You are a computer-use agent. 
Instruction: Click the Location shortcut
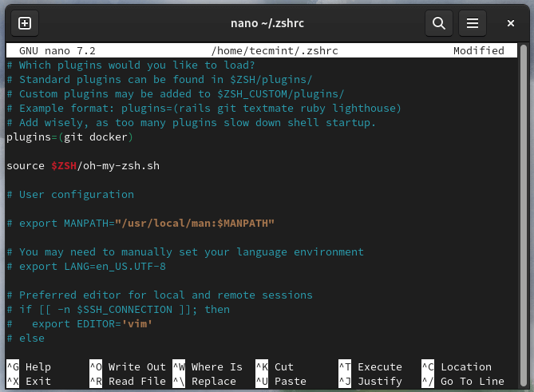[466, 367]
